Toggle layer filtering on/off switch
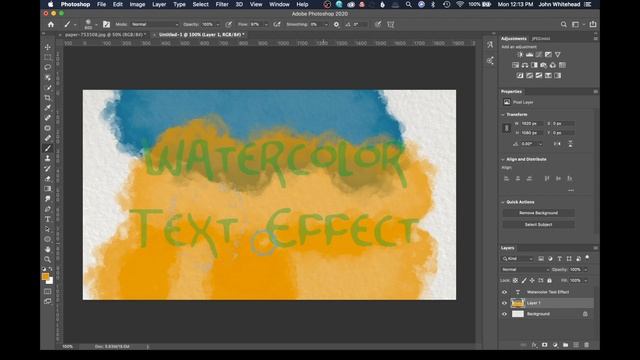The image size is (640, 360). (587, 258)
